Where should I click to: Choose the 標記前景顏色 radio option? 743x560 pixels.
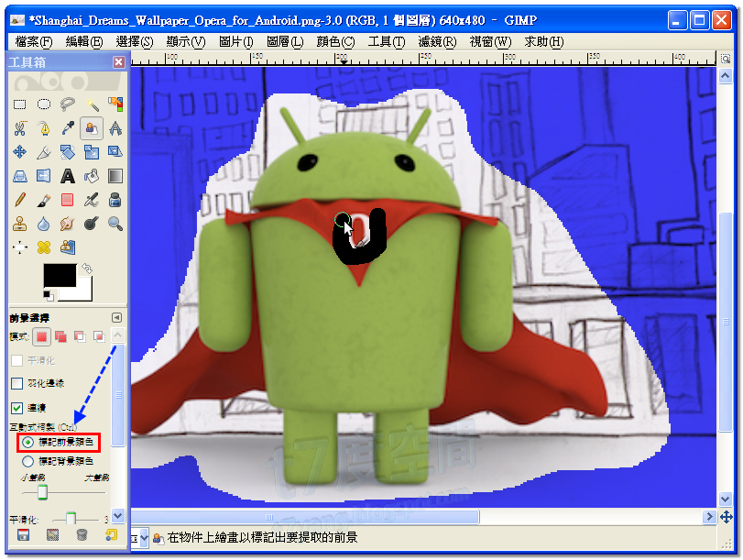click(28, 443)
